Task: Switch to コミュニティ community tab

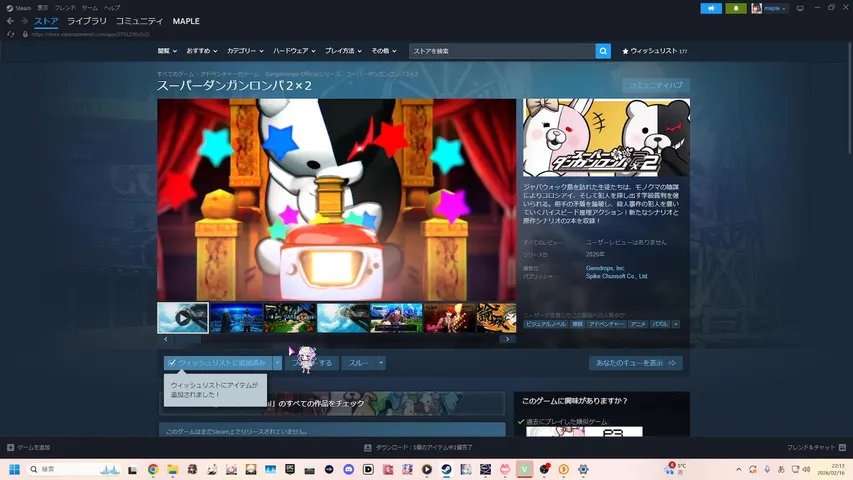Action: (139, 21)
